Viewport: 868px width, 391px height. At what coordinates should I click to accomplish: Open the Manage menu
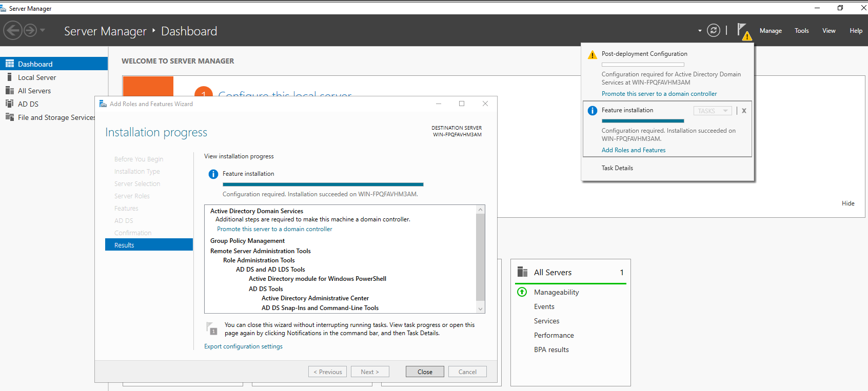[x=771, y=31]
